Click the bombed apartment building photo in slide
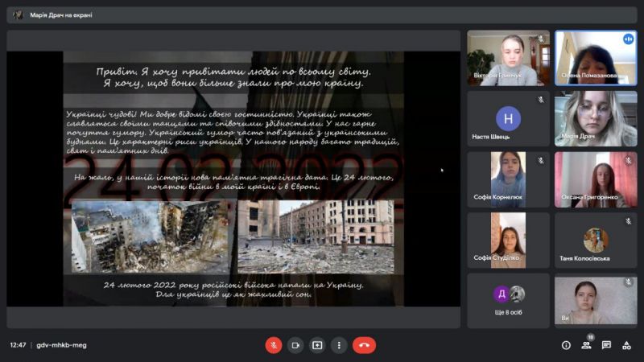 coord(150,237)
